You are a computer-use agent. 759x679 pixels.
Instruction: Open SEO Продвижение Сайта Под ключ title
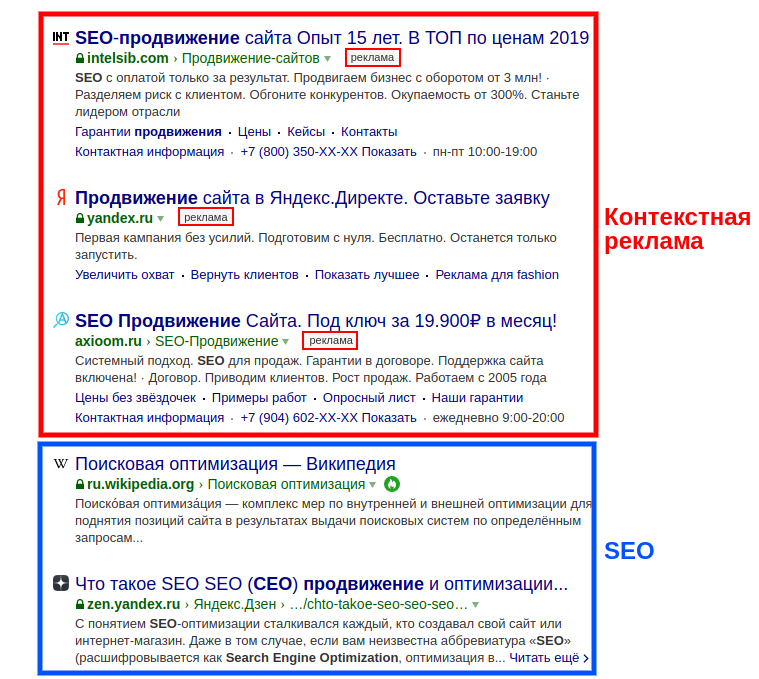tap(316, 321)
